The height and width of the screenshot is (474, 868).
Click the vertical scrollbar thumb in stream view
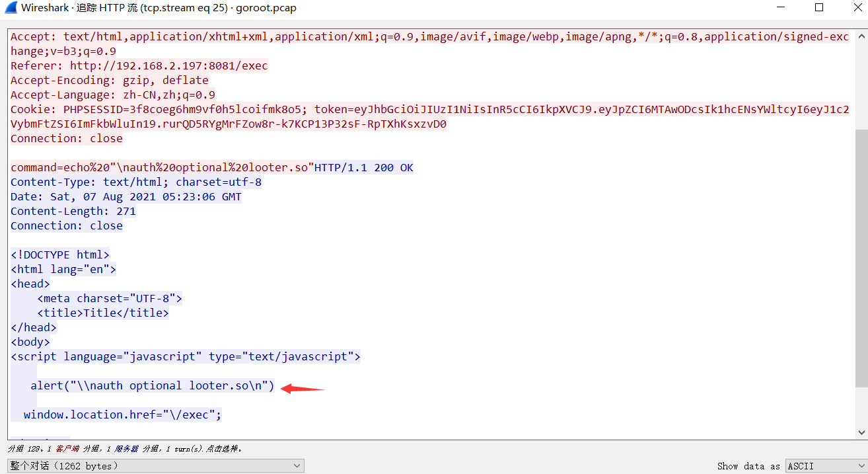pos(861,258)
